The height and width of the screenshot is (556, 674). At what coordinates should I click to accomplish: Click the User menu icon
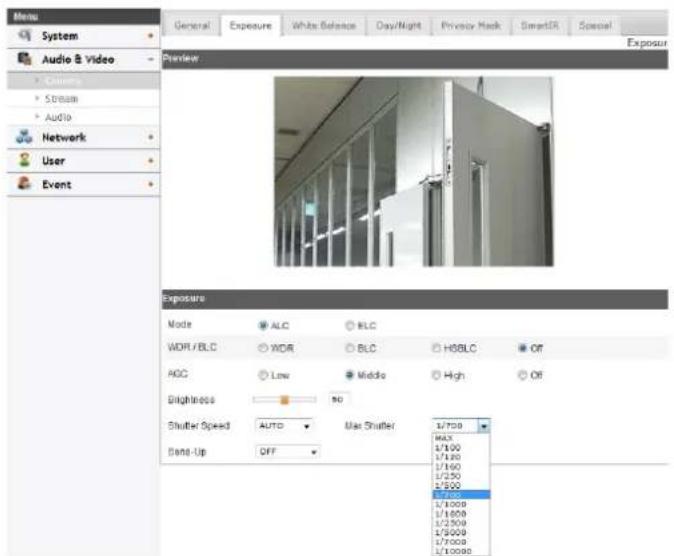click(x=25, y=160)
